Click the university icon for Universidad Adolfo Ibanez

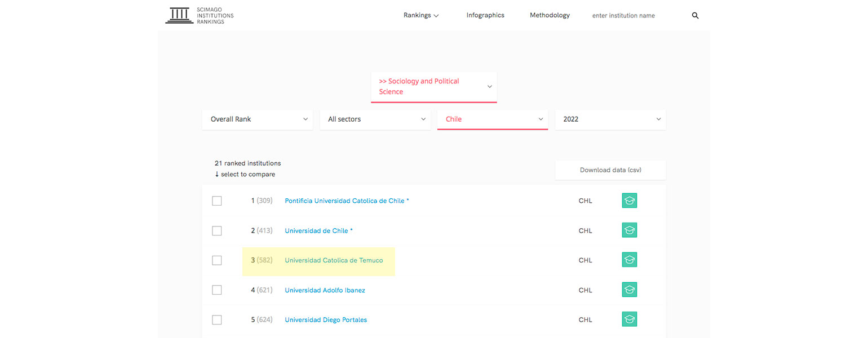[630, 290]
